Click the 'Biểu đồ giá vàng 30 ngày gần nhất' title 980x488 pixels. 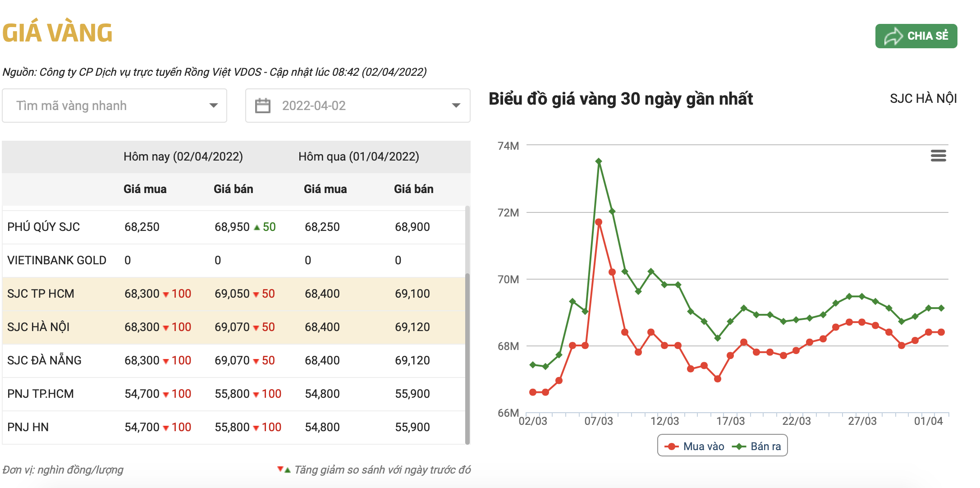pyautogui.click(x=621, y=99)
